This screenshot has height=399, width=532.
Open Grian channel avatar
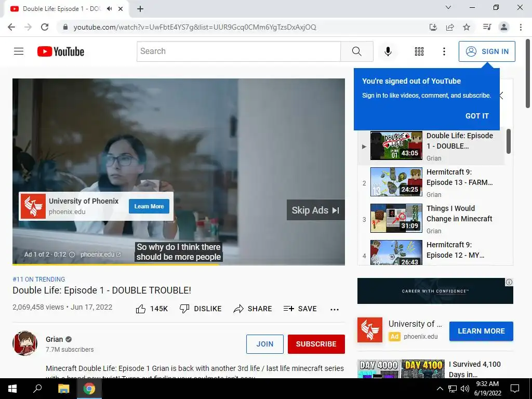[x=25, y=343]
